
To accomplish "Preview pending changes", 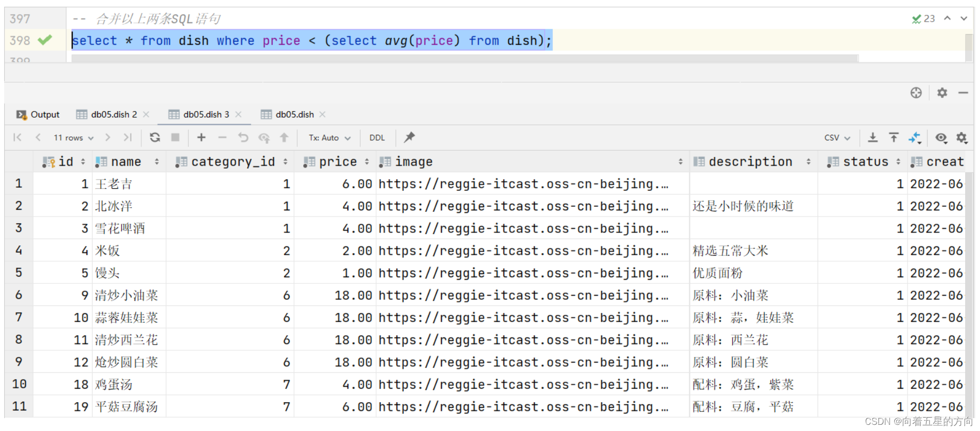I will tap(264, 137).
